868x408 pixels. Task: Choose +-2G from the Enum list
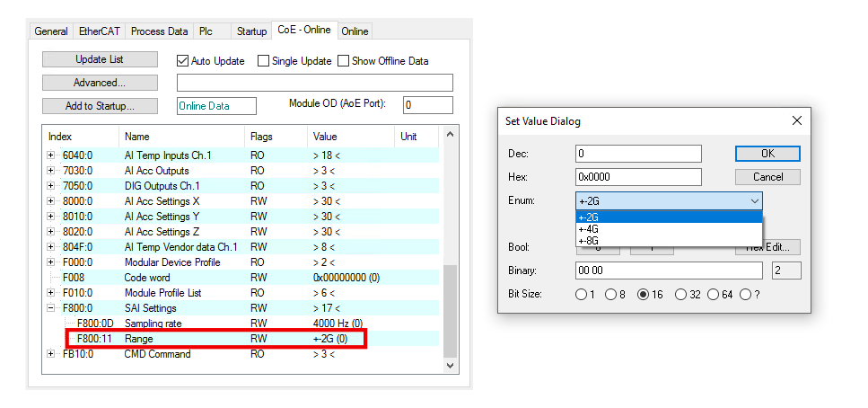pyautogui.click(x=669, y=217)
